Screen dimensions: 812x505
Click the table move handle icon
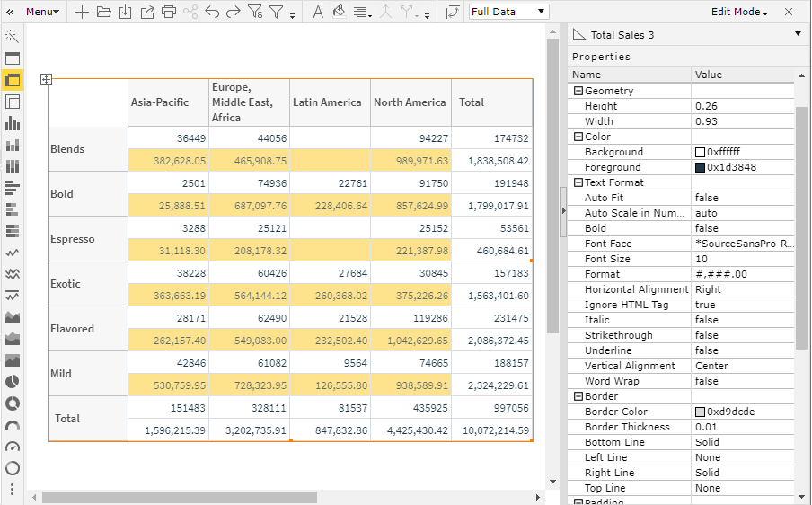click(x=46, y=79)
